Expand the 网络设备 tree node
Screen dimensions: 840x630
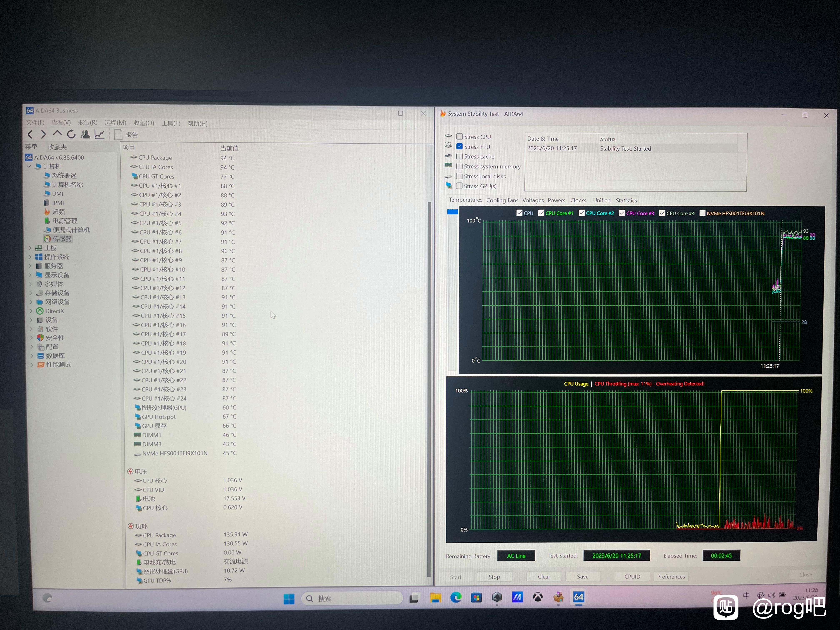tap(31, 302)
